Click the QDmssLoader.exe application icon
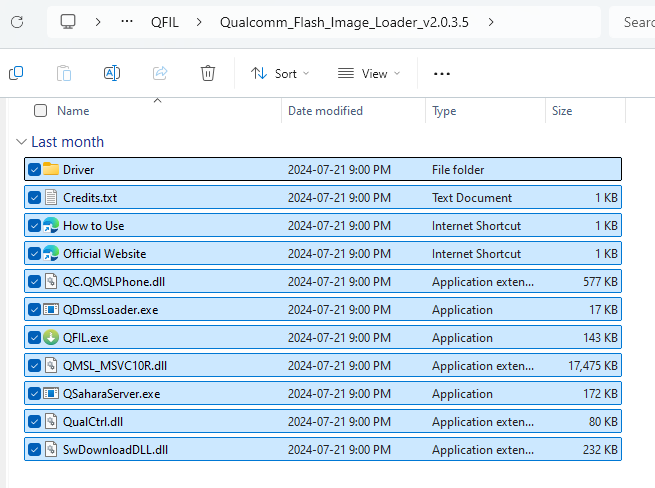Screen dimensions: 655x488 [51, 310]
